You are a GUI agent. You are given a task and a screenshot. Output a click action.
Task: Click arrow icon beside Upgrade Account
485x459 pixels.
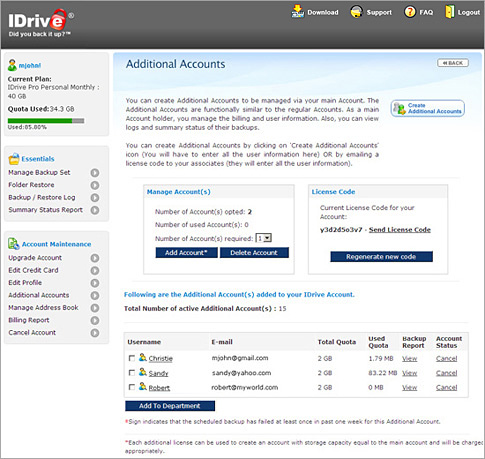pos(95,258)
